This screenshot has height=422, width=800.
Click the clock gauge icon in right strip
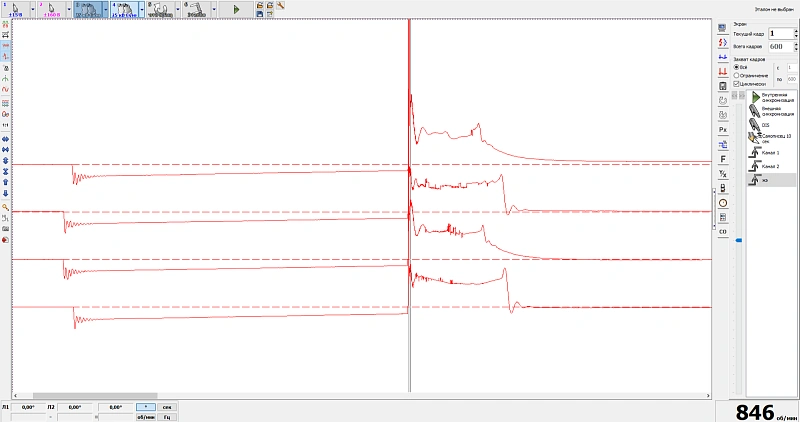722,203
